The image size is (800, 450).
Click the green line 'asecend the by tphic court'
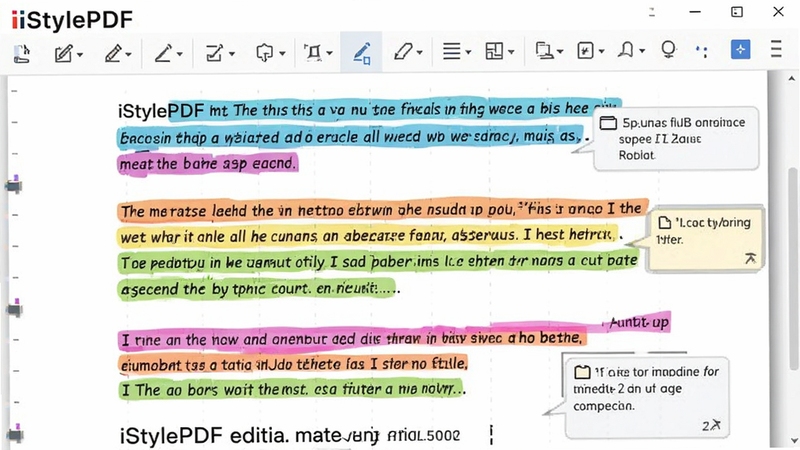point(257,289)
